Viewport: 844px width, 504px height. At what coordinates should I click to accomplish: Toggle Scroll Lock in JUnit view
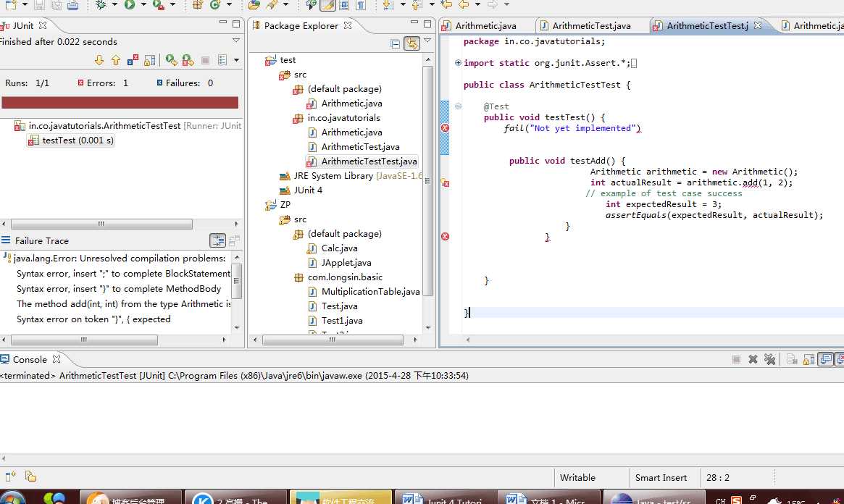click(x=150, y=60)
